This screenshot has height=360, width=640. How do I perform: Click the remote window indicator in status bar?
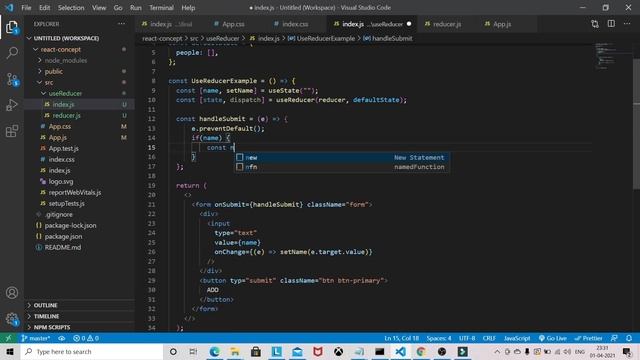(x=9, y=338)
